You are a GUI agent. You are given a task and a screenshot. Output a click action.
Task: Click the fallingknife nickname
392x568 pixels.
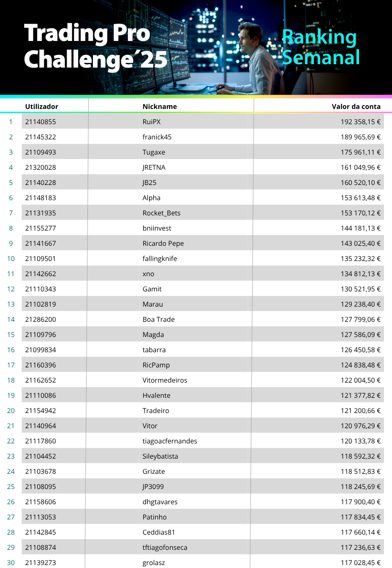click(x=160, y=258)
